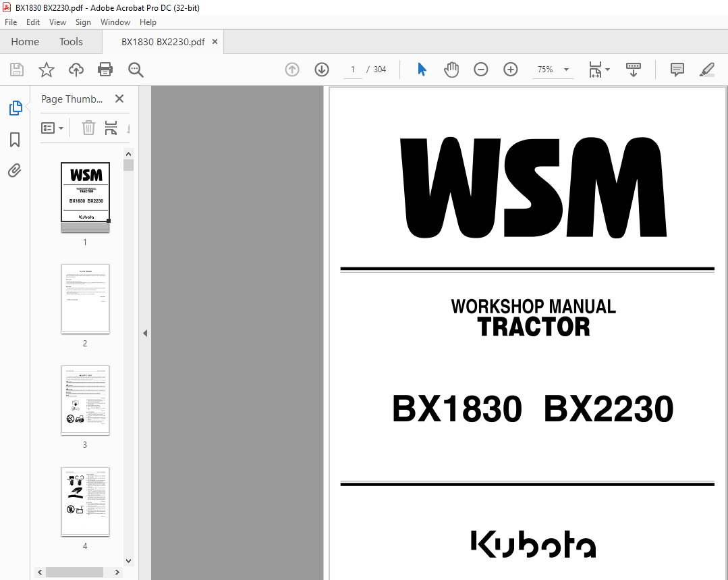This screenshot has width=728, height=580.
Task: Click the scrolling mode keyboard icon
Action: tap(634, 70)
